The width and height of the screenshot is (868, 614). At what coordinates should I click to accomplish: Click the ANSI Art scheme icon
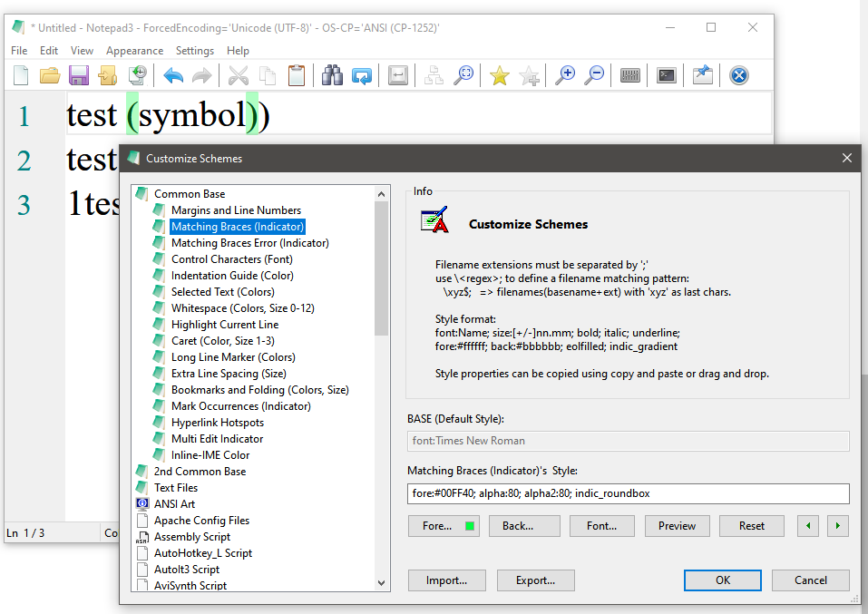click(142, 504)
